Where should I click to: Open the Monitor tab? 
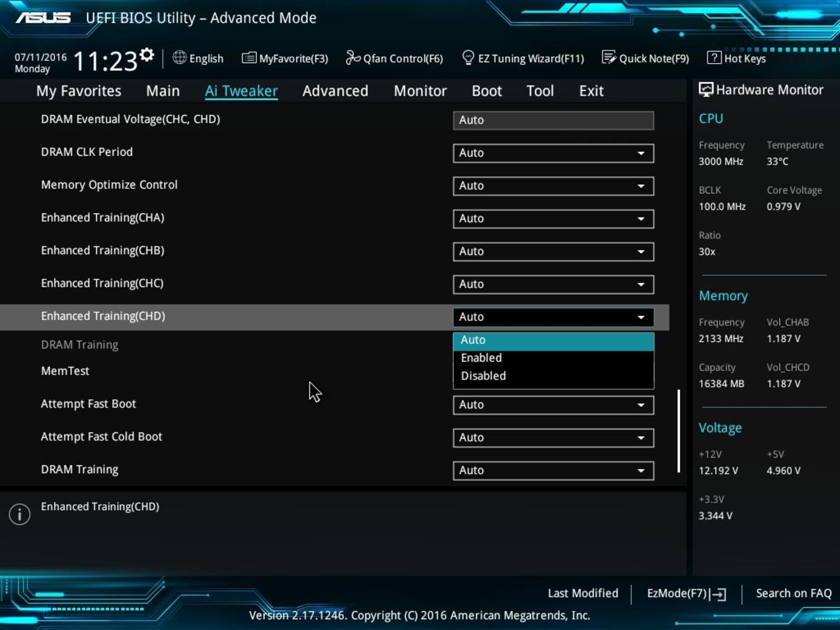[x=420, y=91]
